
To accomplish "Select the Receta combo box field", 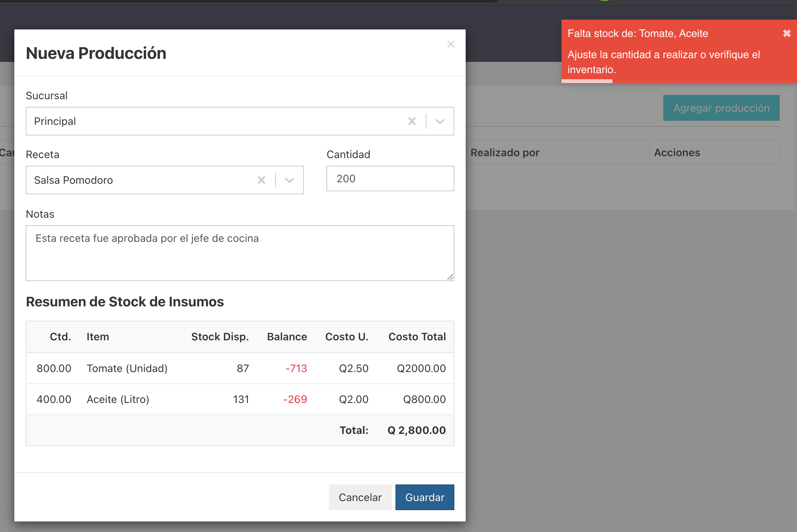I will (x=165, y=180).
